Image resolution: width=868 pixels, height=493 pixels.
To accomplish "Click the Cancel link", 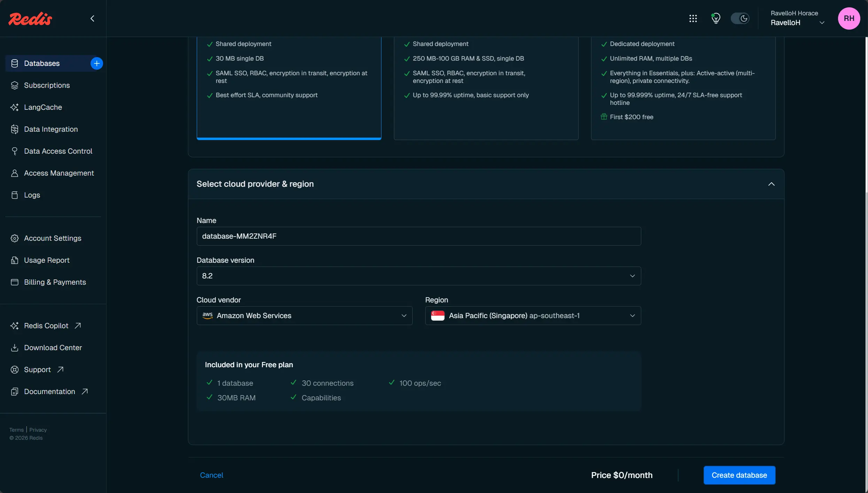I will pos(211,475).
